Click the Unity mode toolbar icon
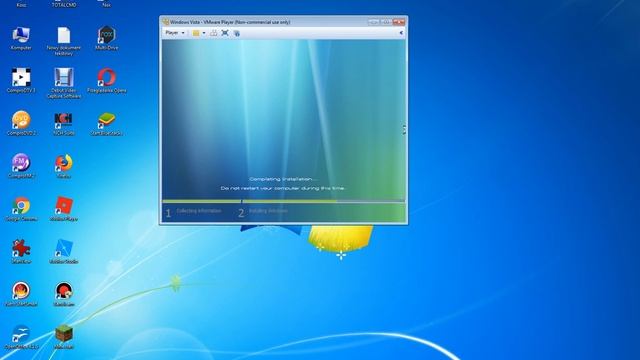This screenshot has height=360, width=640. click(x=237, y=33)
